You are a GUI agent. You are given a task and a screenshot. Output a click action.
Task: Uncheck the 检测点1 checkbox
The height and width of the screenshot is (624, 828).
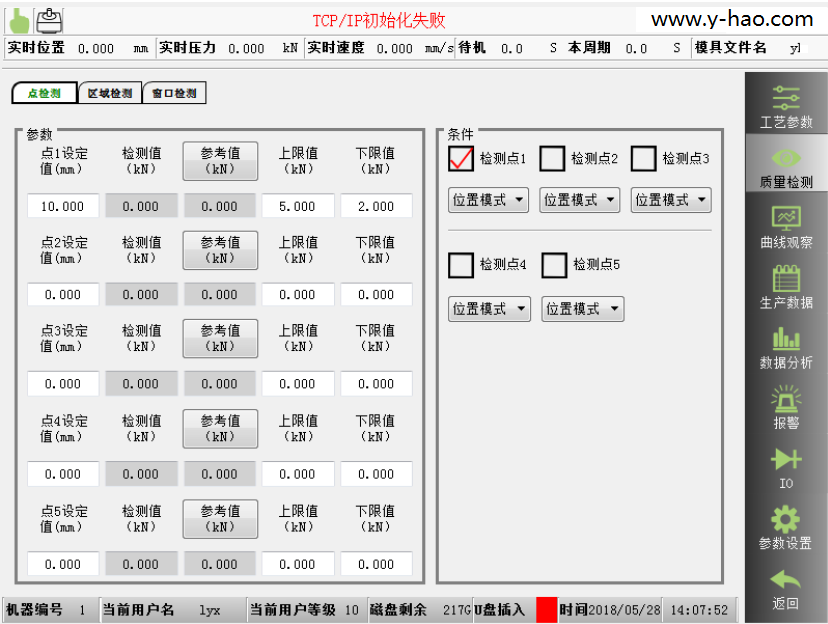pos(461,158)
